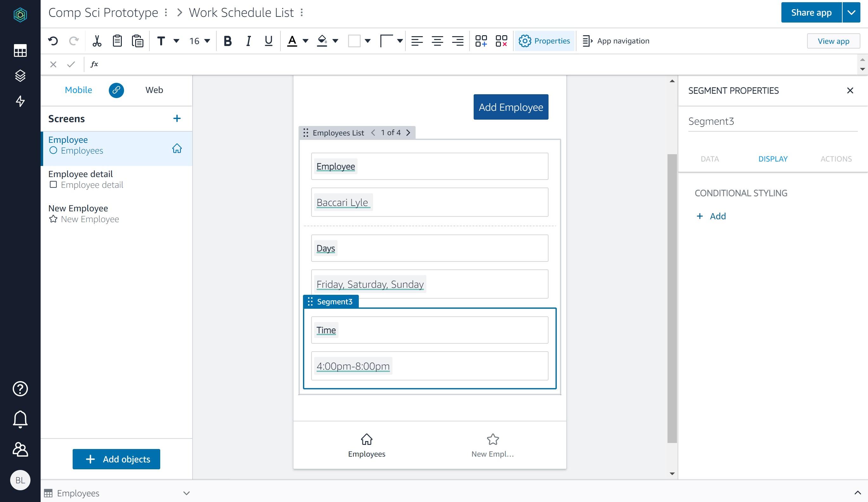Click the View app button
Screen dimensions: 868x502
coord(833,41)
